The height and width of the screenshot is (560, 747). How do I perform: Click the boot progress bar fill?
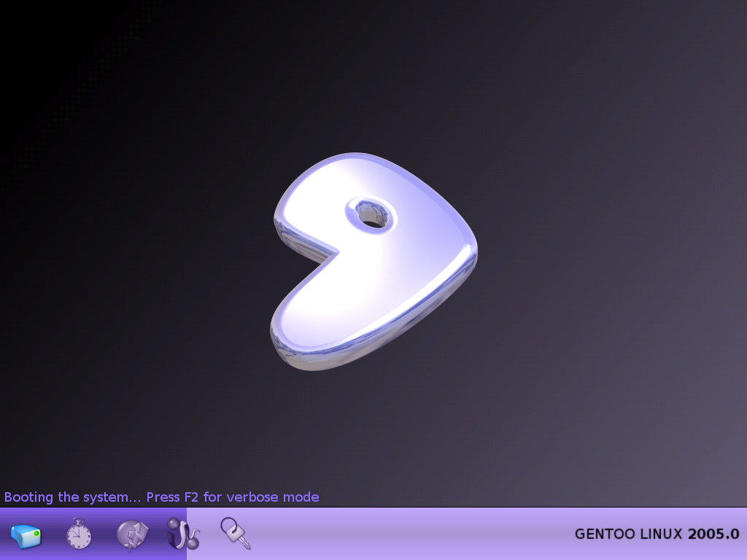(x=93, y=534)
